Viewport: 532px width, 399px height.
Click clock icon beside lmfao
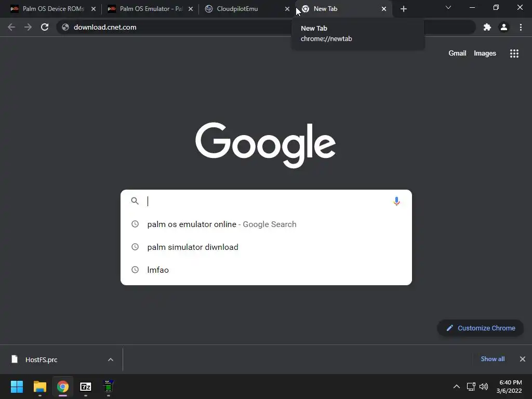click(x=135, y=270)
